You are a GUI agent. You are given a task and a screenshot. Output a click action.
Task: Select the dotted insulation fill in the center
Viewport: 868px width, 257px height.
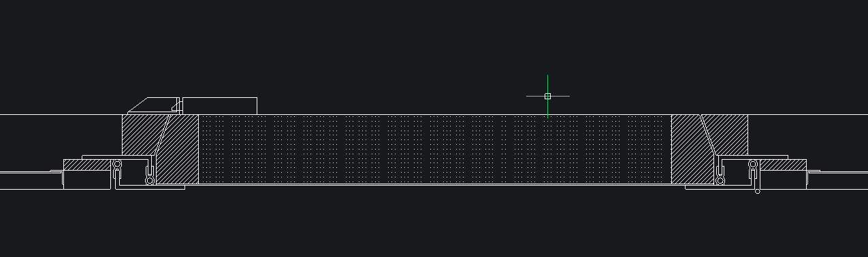click(434, 149)
